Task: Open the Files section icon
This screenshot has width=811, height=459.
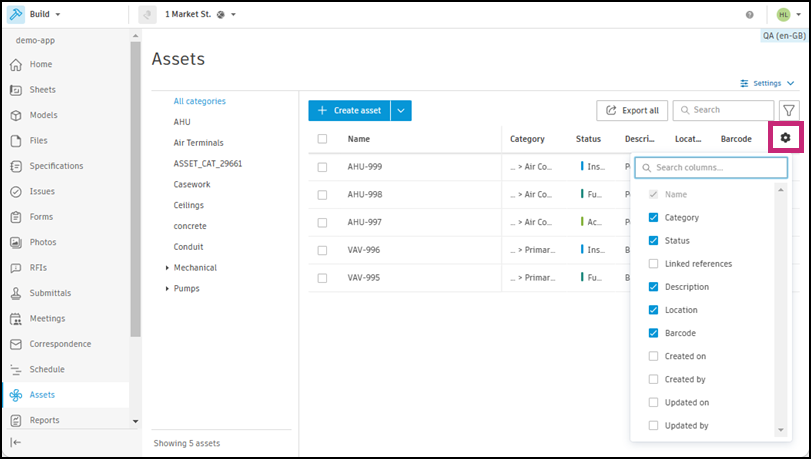Action: click(16, 141)
